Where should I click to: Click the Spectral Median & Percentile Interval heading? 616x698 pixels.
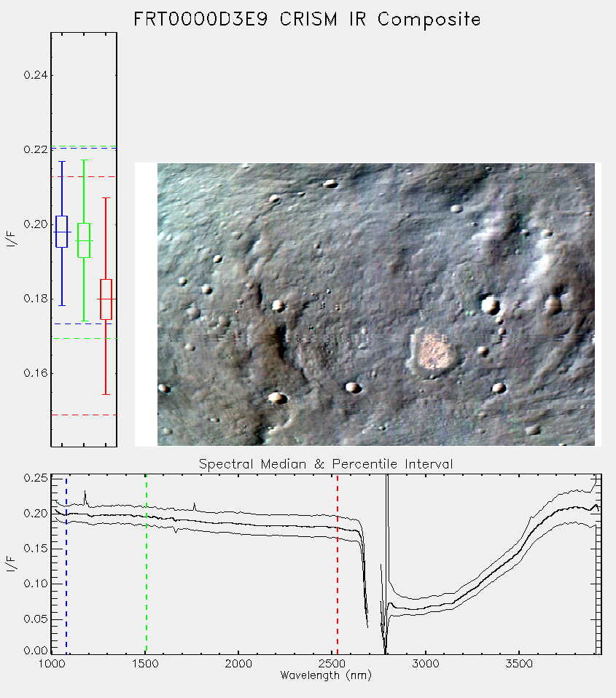click(326, 464)
